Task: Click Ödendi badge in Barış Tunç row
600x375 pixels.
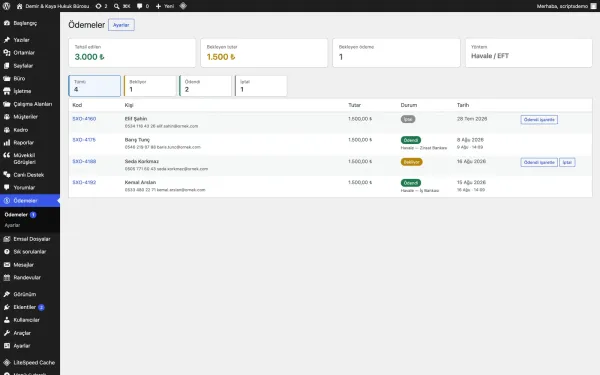Action: pyautogui.click(x=411, y=140)
